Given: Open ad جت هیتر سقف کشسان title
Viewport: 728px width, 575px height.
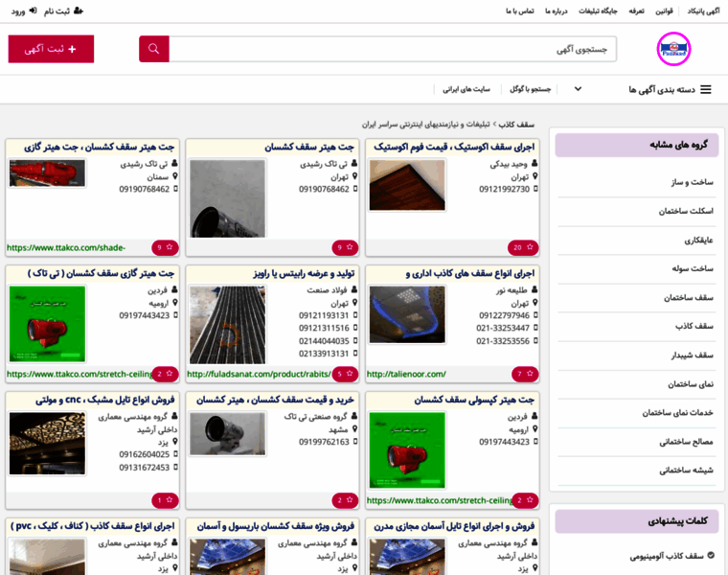Looking at the screenshot, I should pyautogui.click(x=309, y=148).
